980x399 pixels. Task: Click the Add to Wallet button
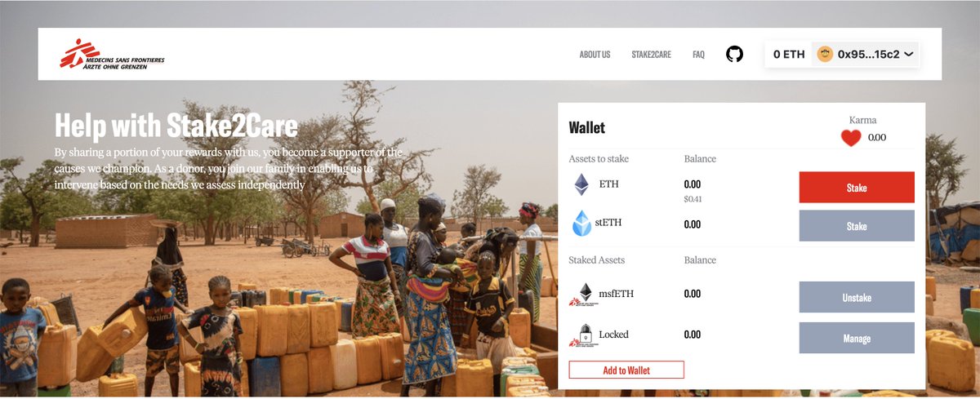(626, 370)
